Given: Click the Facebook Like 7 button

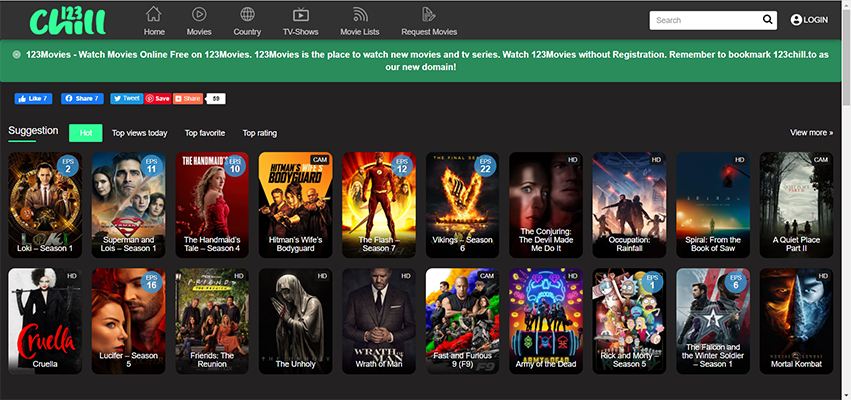Looking at the screenshot, I should (x=34, y=98).
